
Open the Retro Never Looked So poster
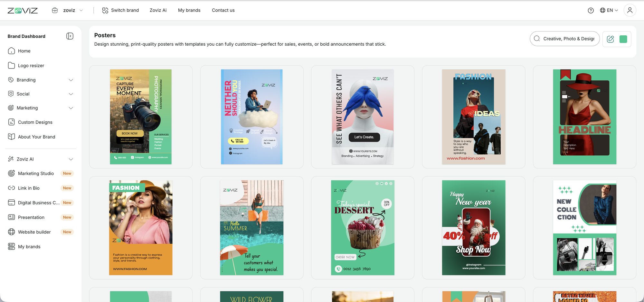pyautogui.click(x=585, y=297)
